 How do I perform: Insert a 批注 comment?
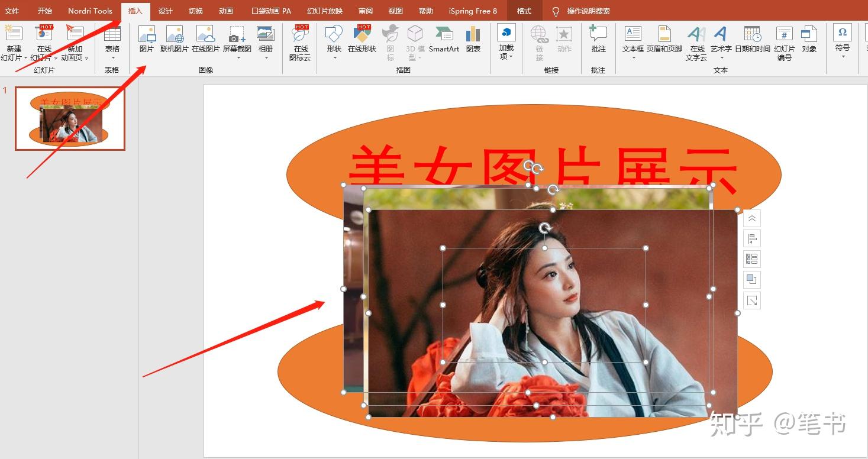tap(598, 41)
